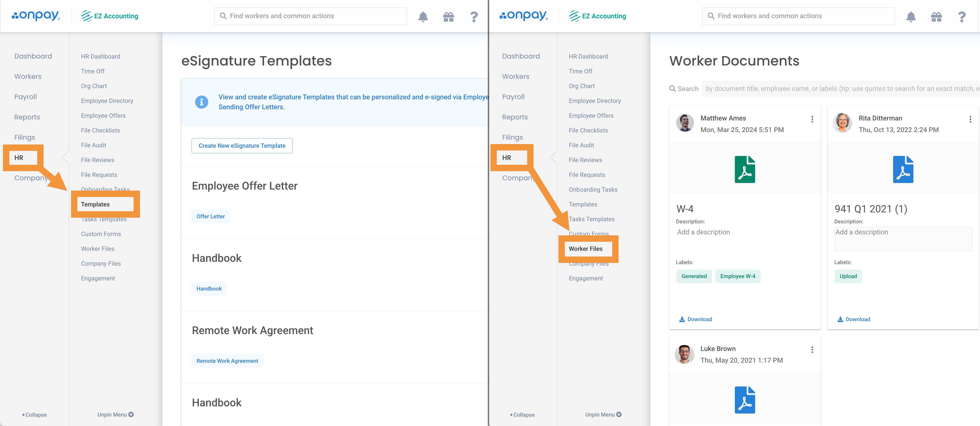The width and height of the screenshot is (980, 426).
Task: Open Engagement in right window submenu
Action: (x=586, y=279)
